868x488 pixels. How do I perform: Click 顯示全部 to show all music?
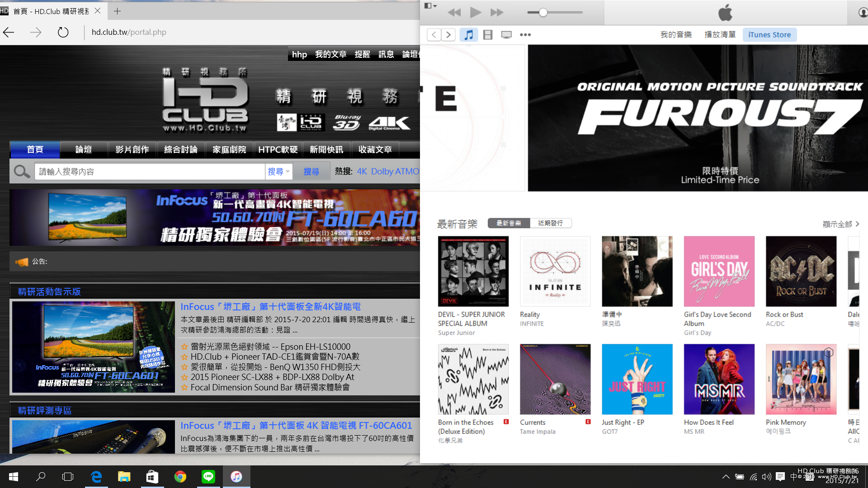click(840, 224)
